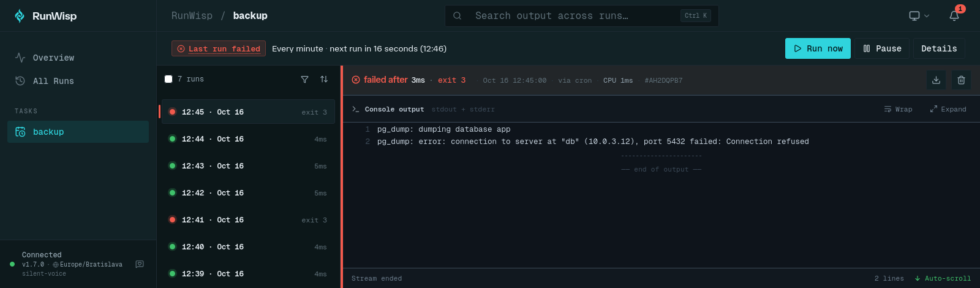Select the 12:43 Oct 16 run
The image size is (980, 288).
click(248, 166)
